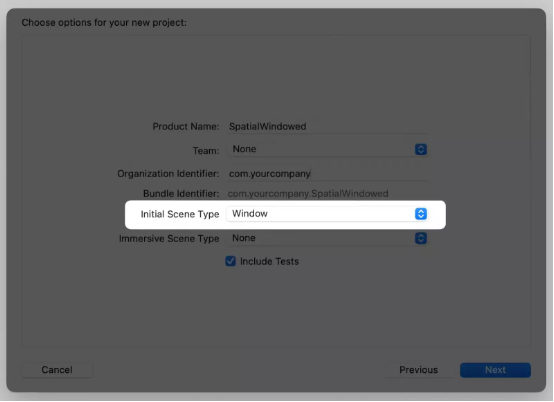Click the Organization Identifier label
Image resolution: width=554 pixels, height=402 pixels.
(x=168, y=174)
